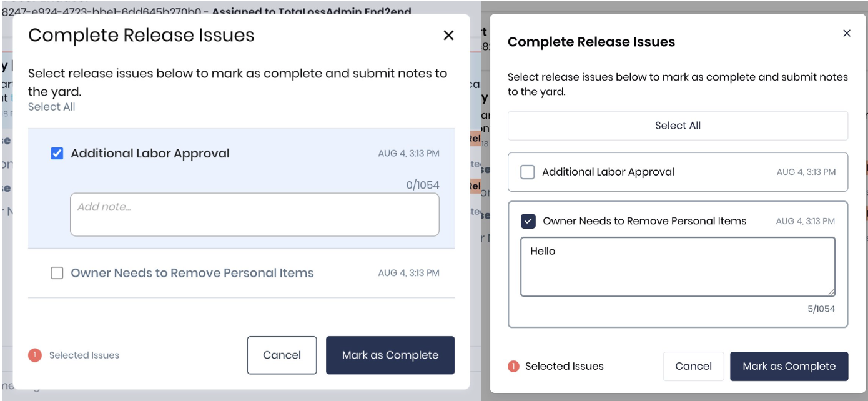The height and width of the screenshot is (401, 868).
Task: Click the Select All link in left dialog
Action: tap(51, 106)
